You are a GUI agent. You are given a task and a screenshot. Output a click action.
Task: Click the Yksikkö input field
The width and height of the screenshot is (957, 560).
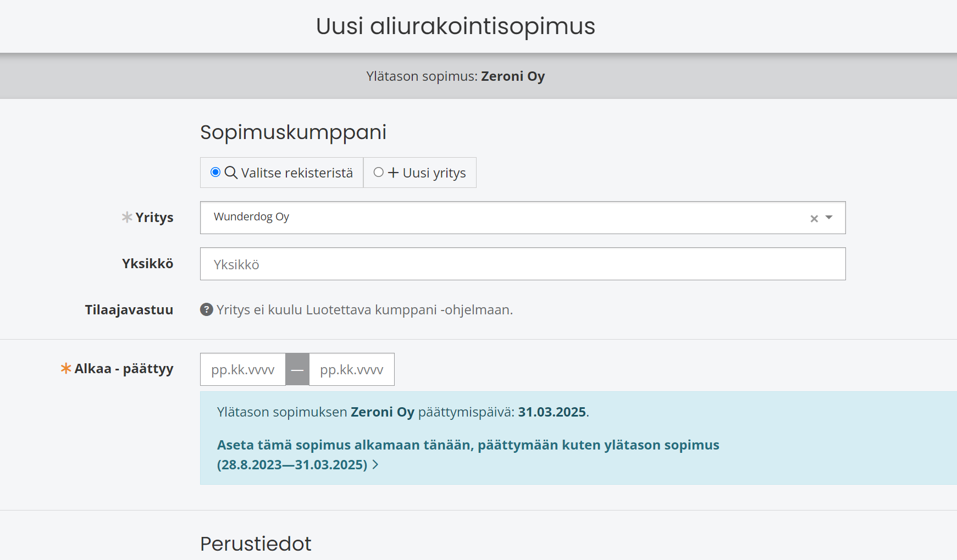(x=522, y=264)
